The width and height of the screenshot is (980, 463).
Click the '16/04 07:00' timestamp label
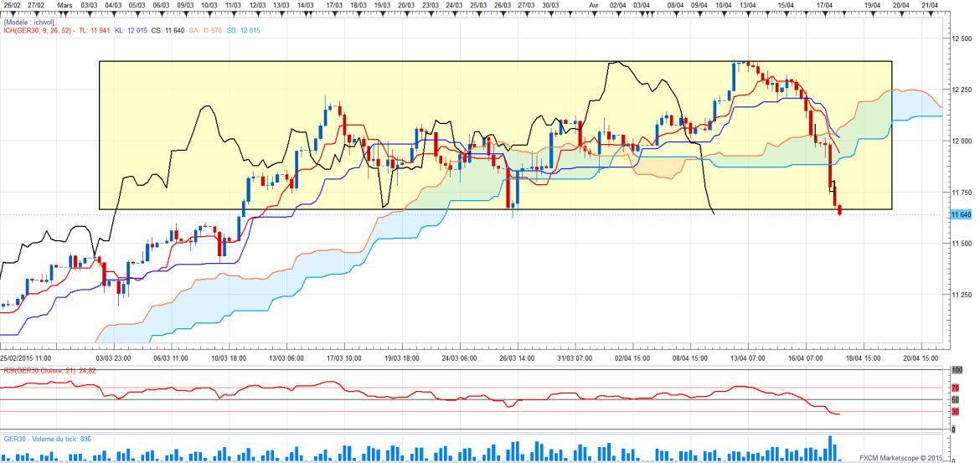tap(806, 358)
